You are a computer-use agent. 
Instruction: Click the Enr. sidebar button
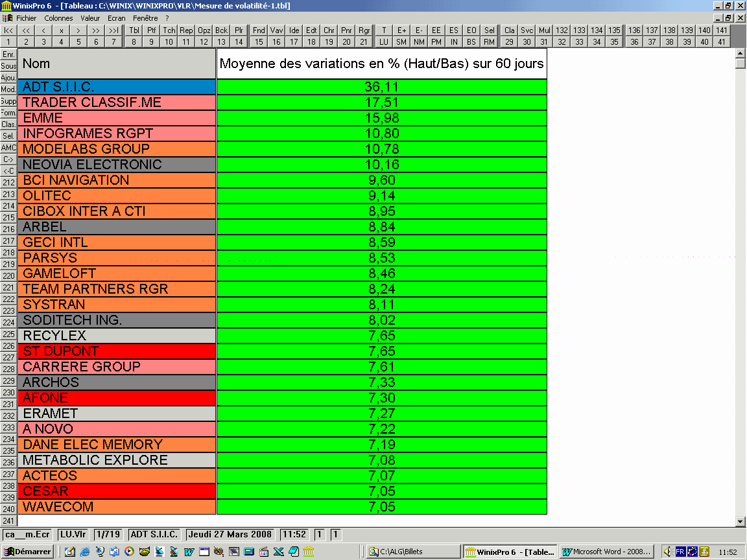[8, 54]
